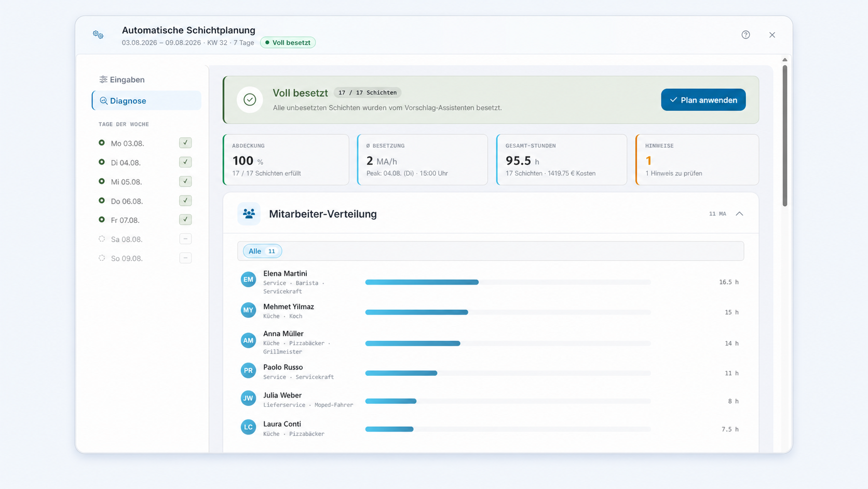Uncheck the Mo 03.08. checkbox
This screenshot has width=868, height=489.
click(x=185, y=142)
